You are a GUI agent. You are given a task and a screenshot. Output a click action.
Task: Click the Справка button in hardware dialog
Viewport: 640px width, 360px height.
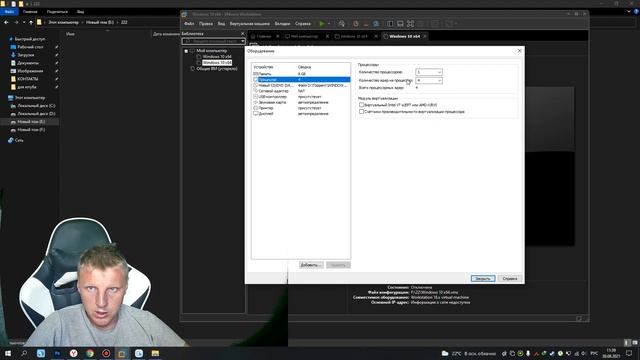pyautogui.click(x=510, y=278)
